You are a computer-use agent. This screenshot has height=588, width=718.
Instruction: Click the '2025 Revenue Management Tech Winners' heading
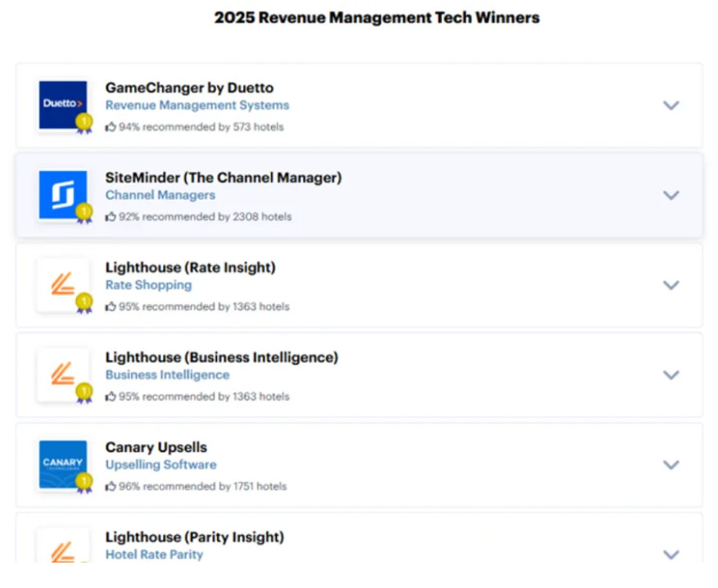377,17
